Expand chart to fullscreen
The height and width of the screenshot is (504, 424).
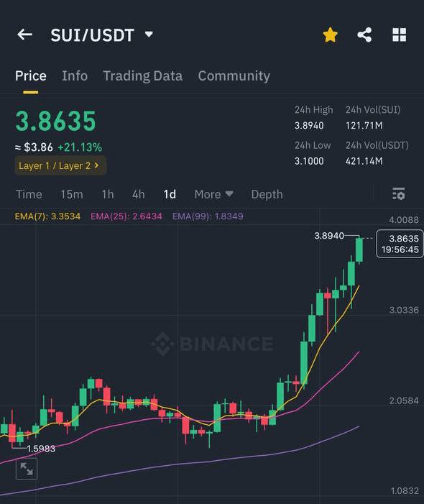[x=27, y=469]
